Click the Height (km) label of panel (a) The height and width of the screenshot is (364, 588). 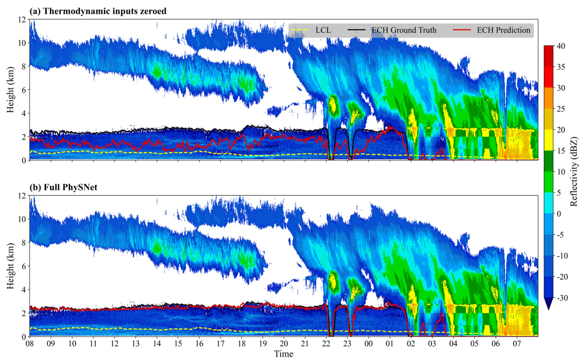click(x=10, y=90)
